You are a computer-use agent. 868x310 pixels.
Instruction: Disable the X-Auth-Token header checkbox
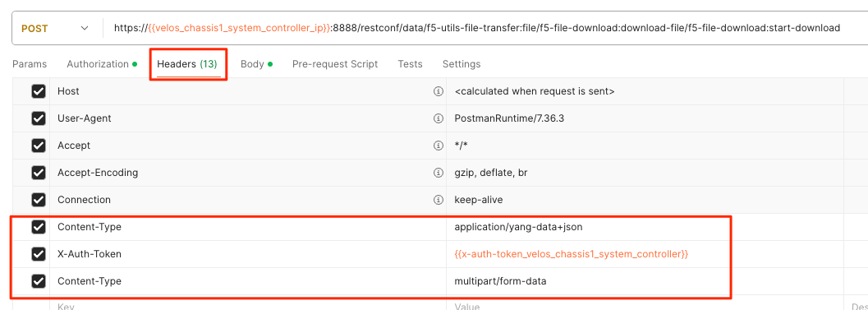[x=39, y=254]
